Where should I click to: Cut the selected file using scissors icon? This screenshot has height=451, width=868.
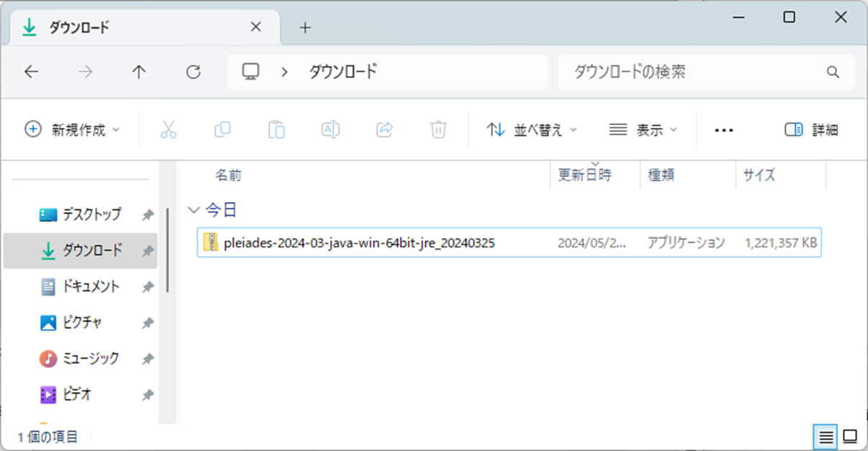point(168,129)
